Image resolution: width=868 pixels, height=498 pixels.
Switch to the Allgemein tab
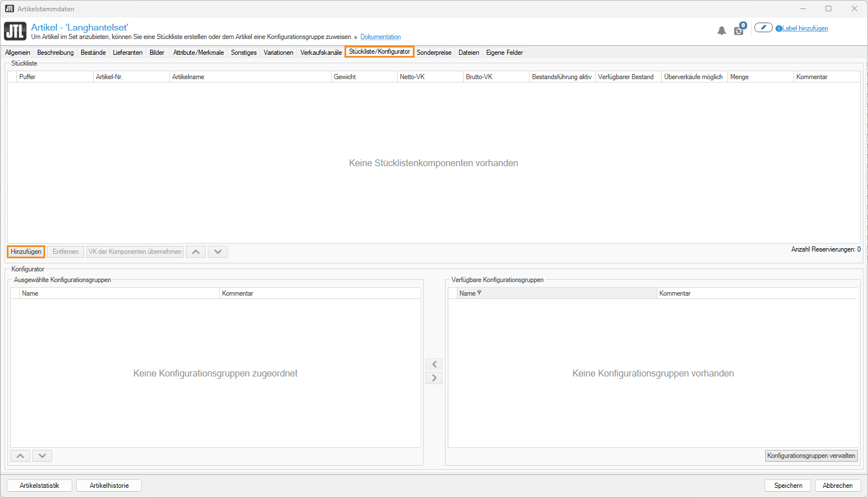tap(18, 53)
